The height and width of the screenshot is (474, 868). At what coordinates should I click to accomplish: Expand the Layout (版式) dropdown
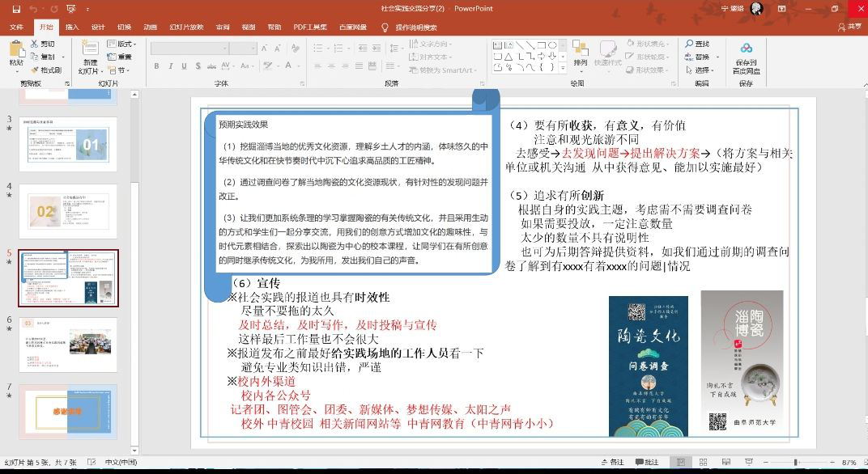(123, 44)
